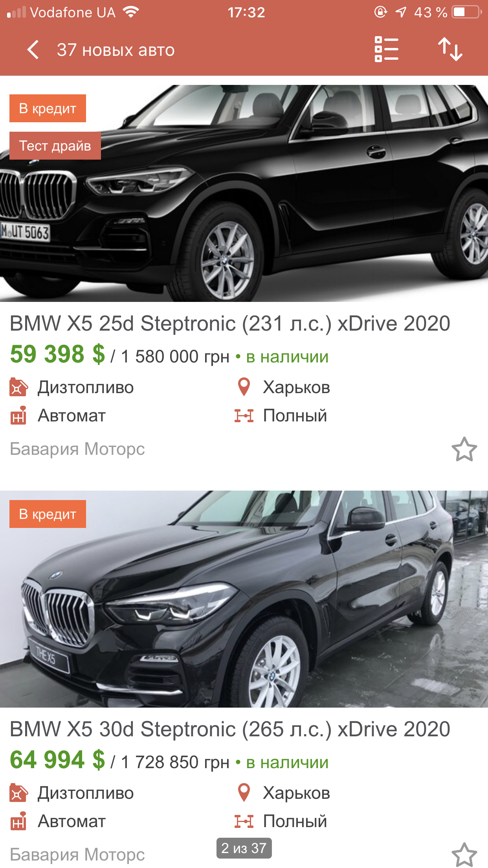Favorite the BMW X5 25d listing star
The height and width of the screenshot is (868, 488).
click(x=464, y=449)
